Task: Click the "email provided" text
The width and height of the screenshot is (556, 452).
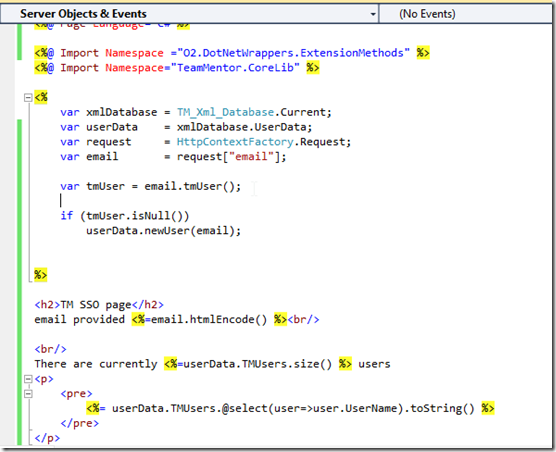Action: [79, 319]
